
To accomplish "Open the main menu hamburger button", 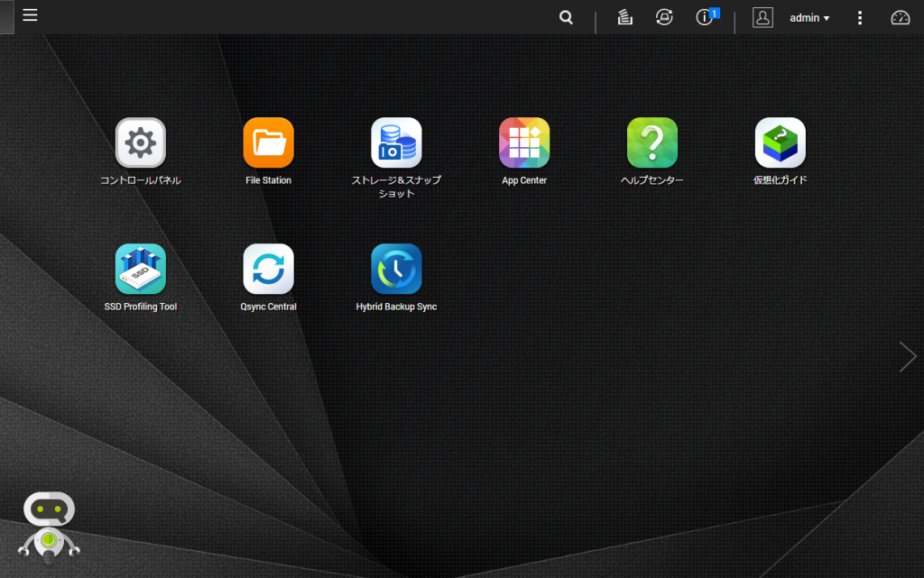I will 30,16.
